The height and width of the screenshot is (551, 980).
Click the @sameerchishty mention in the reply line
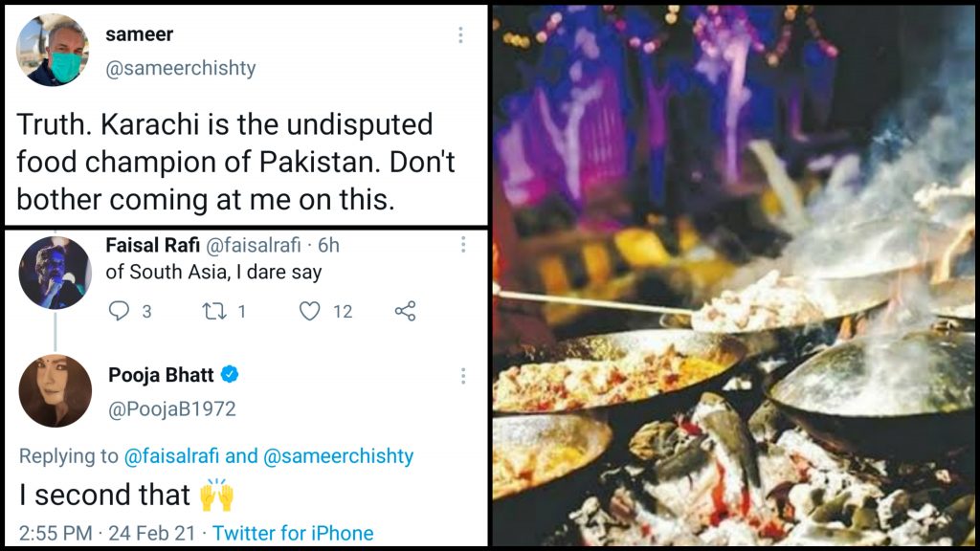click(339, 456)
